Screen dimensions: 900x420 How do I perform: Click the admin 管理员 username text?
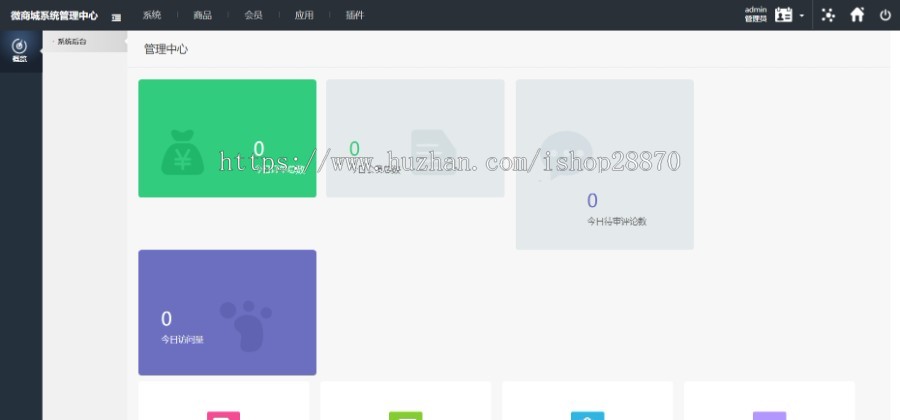click(755, 14)
